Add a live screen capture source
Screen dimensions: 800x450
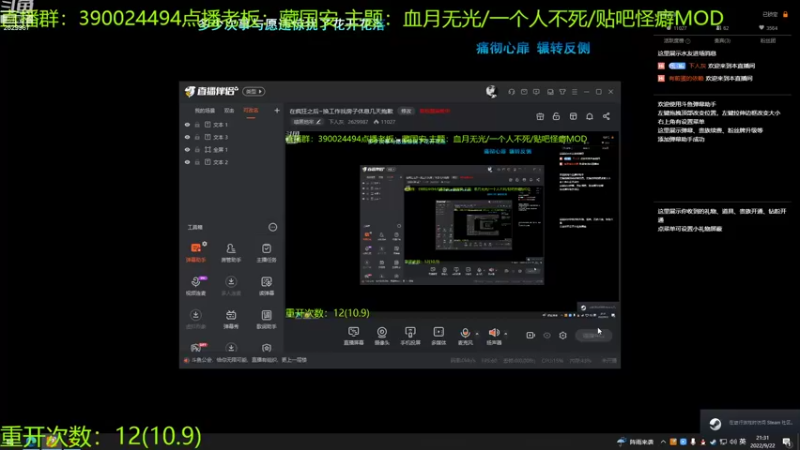354,336
